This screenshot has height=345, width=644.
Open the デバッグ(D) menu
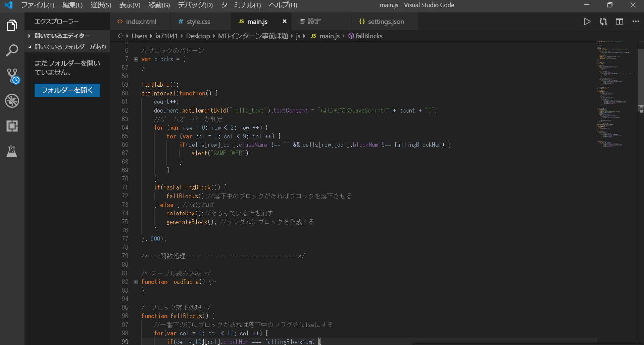(x=195, y=5)
